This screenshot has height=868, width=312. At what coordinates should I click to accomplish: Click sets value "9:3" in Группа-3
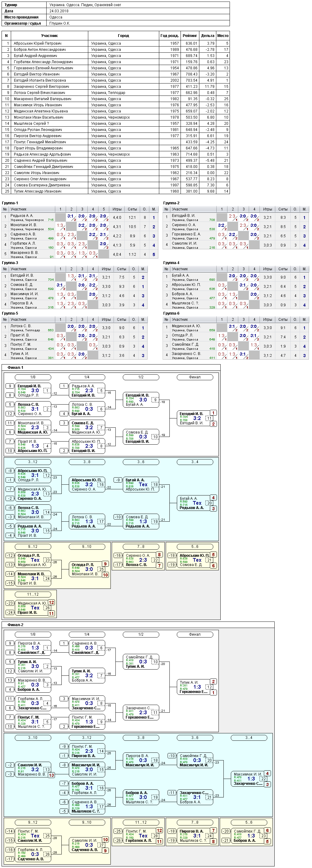click(121, 287)
